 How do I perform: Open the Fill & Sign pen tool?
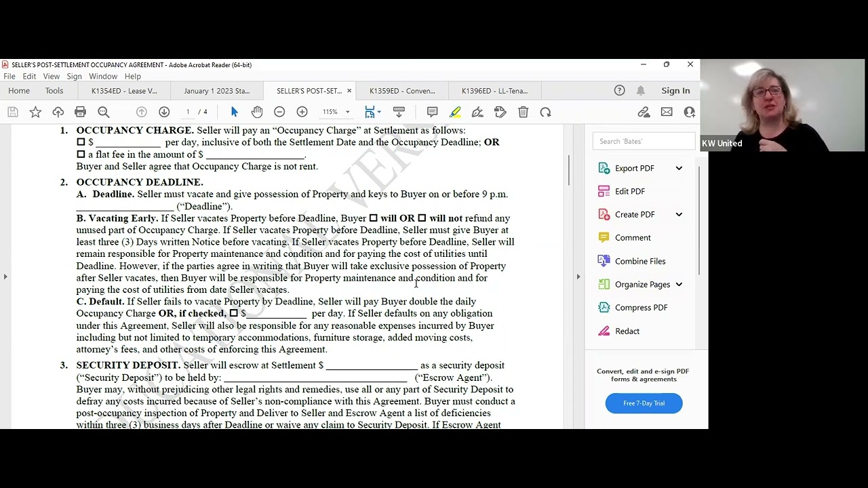[477, 112]
